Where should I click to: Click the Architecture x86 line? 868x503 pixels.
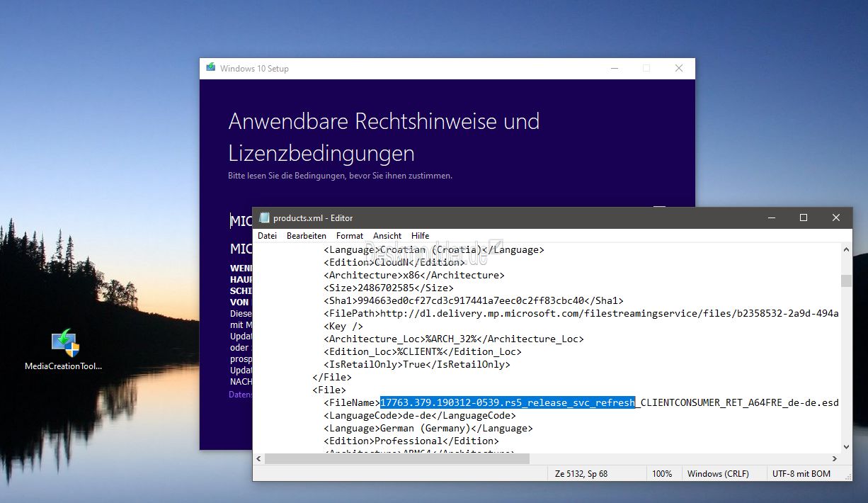pos(414,275)
